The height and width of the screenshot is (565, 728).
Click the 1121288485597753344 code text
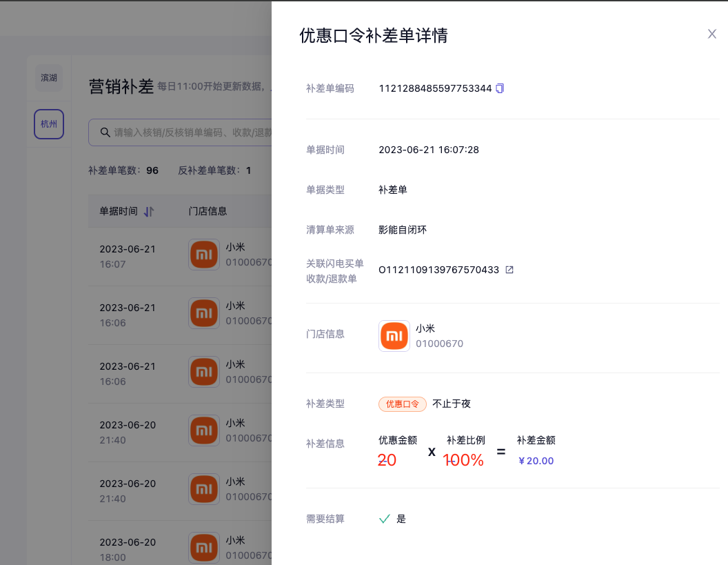point(435,88)
